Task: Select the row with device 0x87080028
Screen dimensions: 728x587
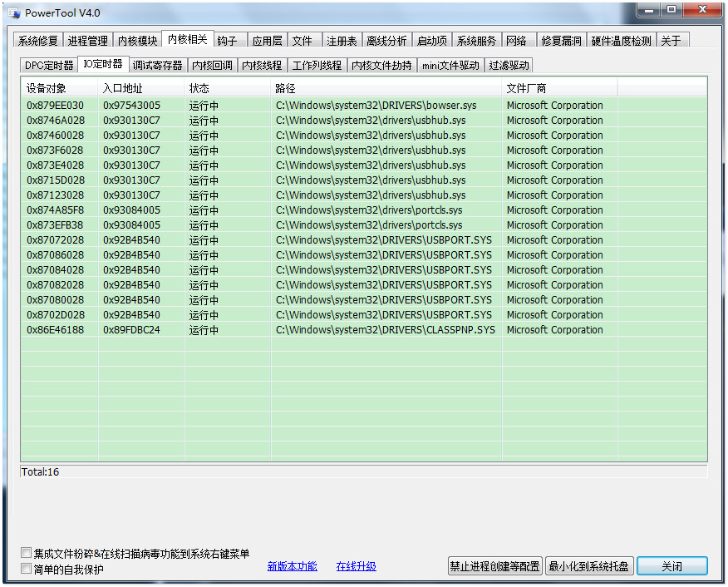Action: 364,299
